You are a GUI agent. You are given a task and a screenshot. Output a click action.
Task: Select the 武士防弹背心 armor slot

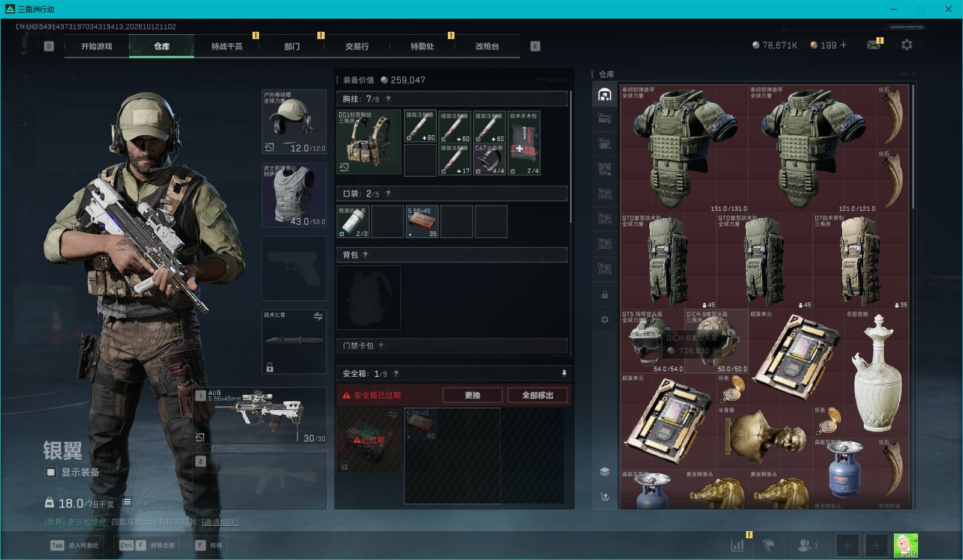[294, 195]
